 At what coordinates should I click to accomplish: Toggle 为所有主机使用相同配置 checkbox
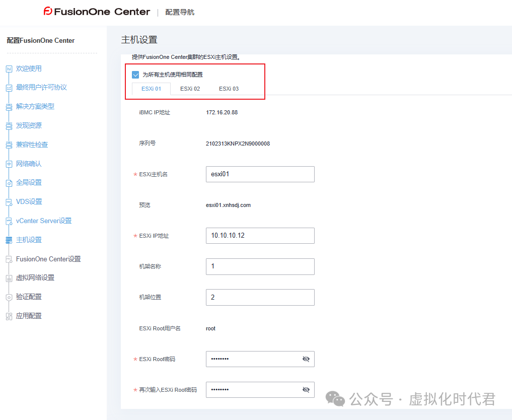coord(135,75)
